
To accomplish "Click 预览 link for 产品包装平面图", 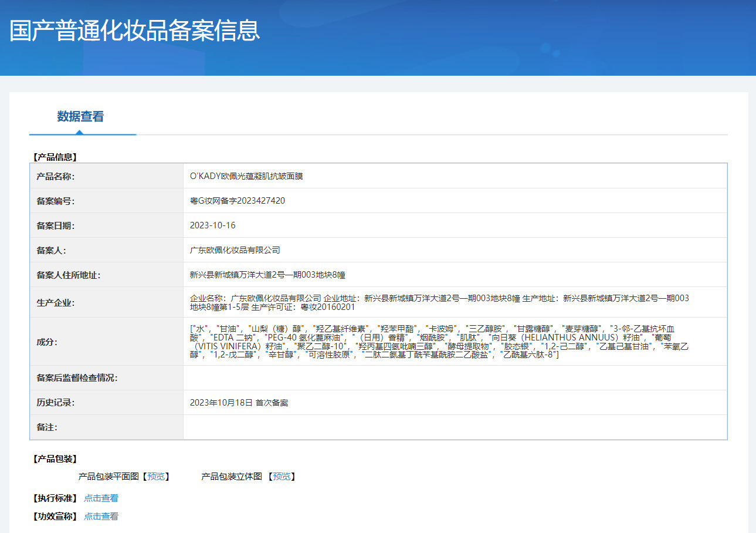I will [x=155, y=477].
